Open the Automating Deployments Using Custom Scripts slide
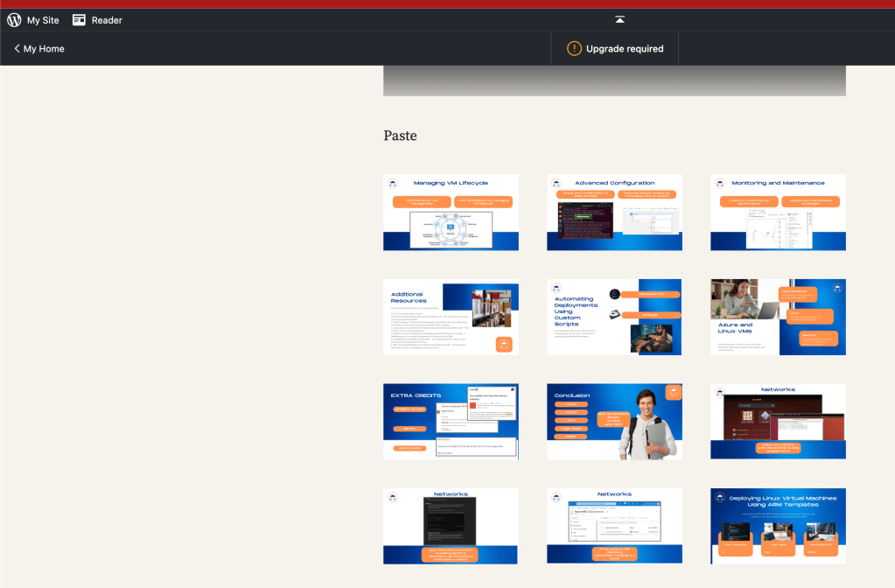Image resolution: width=895 pixels, height=588 pixels. (614, 317)
